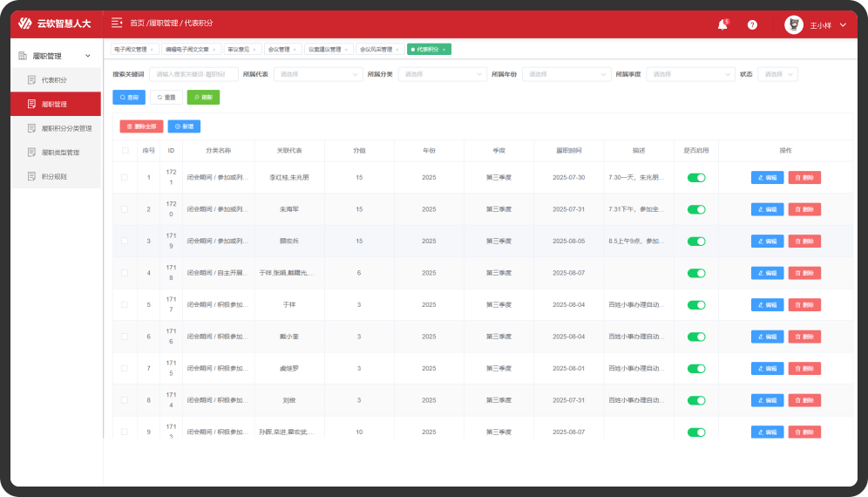Click the 云软智慧人大 logo icon

click(24, 24)
